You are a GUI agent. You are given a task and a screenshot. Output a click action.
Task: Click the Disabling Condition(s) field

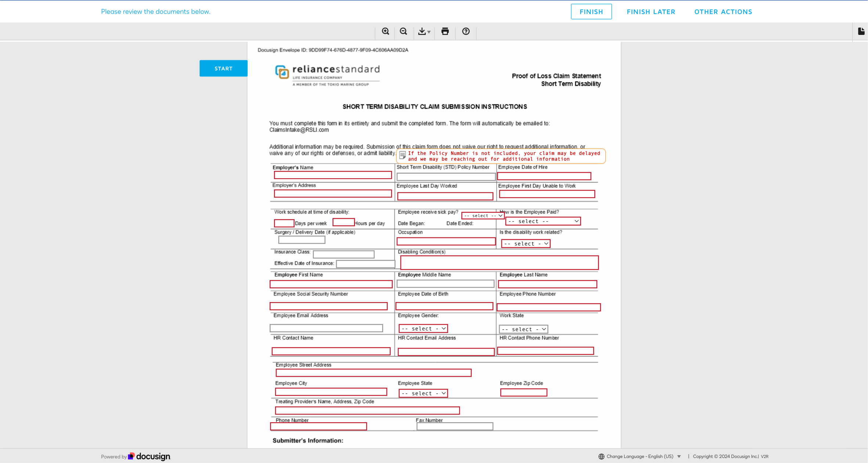click(500, 263)
